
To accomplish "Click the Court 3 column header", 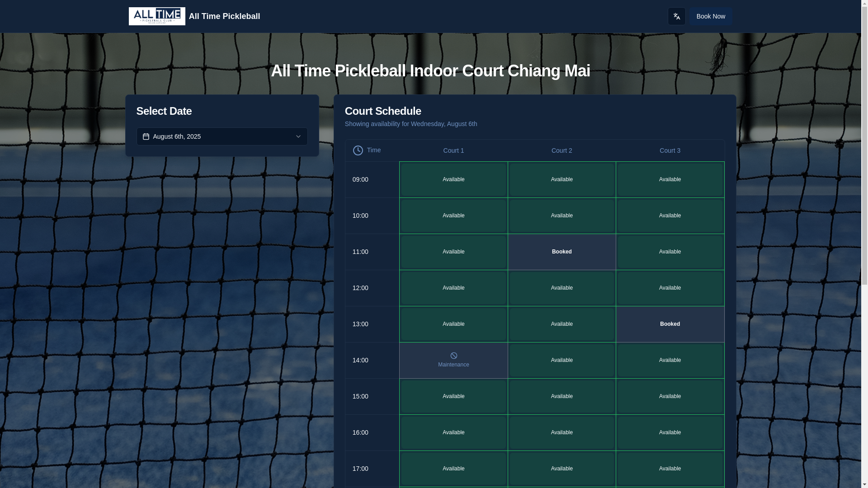I will click(x=670, y=150).
